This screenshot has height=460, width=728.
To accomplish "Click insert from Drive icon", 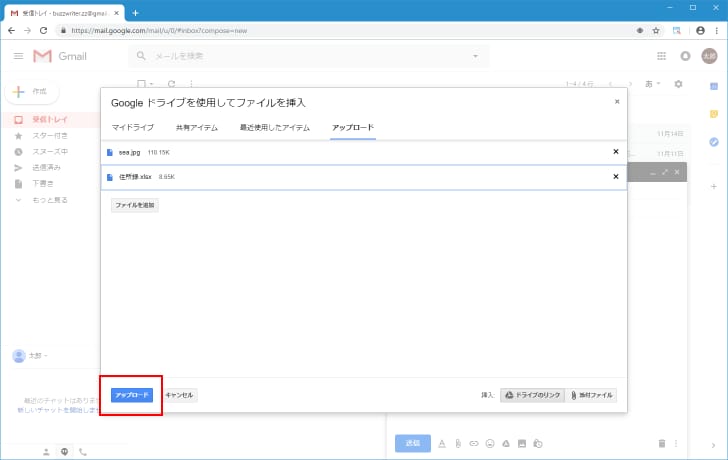I will point(506,444).
